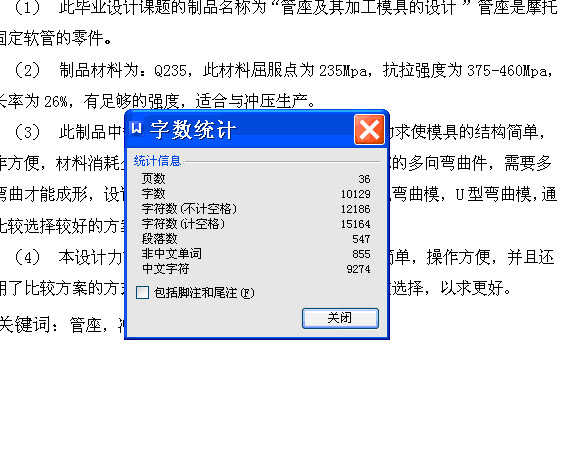Click the 关闭 button
This screenshot has height=450, width=575.
(340, 318)
